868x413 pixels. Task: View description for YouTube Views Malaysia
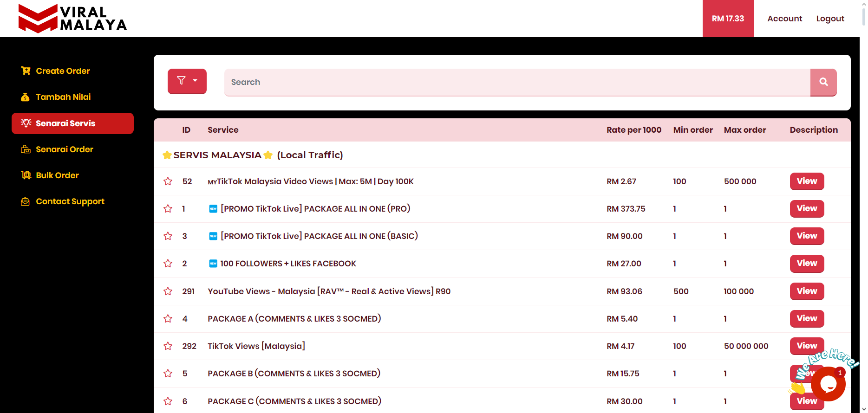[807, 291]
